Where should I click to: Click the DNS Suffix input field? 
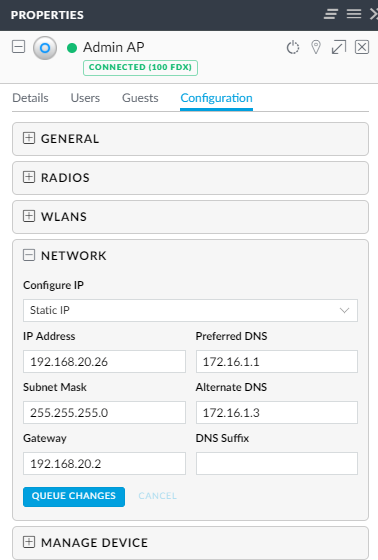click(x=277, y=464)
